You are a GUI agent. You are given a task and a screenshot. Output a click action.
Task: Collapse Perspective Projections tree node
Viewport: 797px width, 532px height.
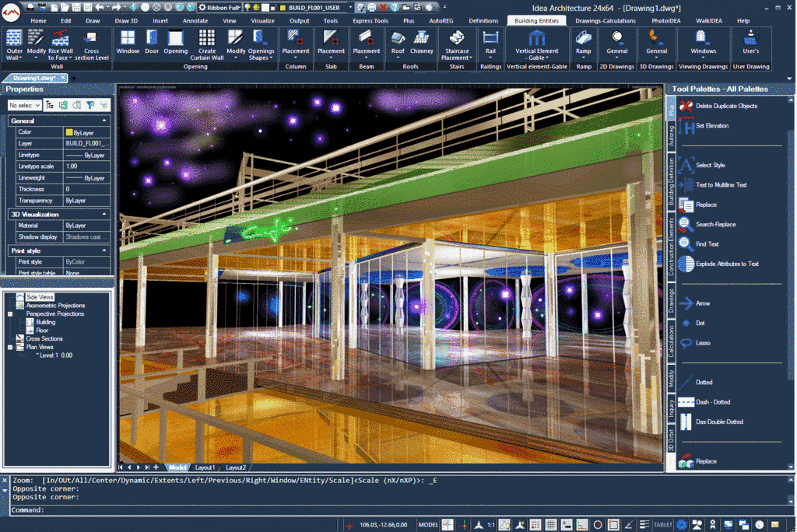[10, 314]
